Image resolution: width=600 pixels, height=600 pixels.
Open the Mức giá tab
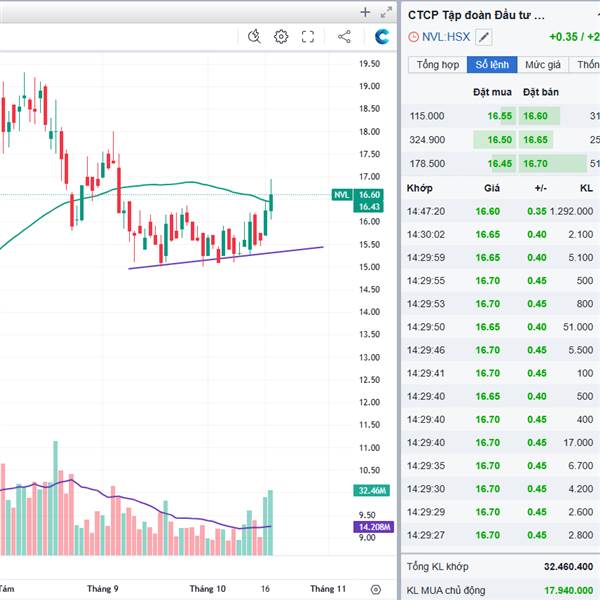point(543,65)
